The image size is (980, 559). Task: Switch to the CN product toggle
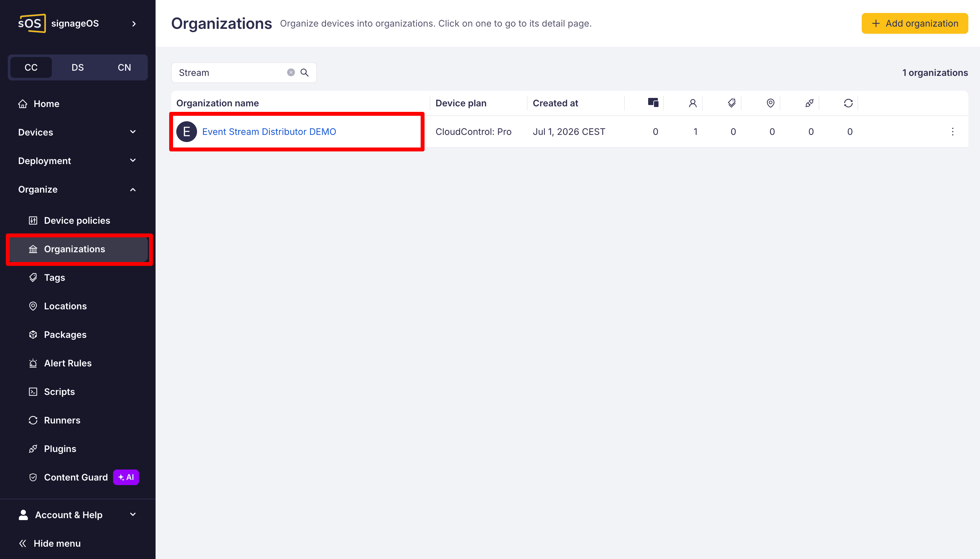(124, 67)
